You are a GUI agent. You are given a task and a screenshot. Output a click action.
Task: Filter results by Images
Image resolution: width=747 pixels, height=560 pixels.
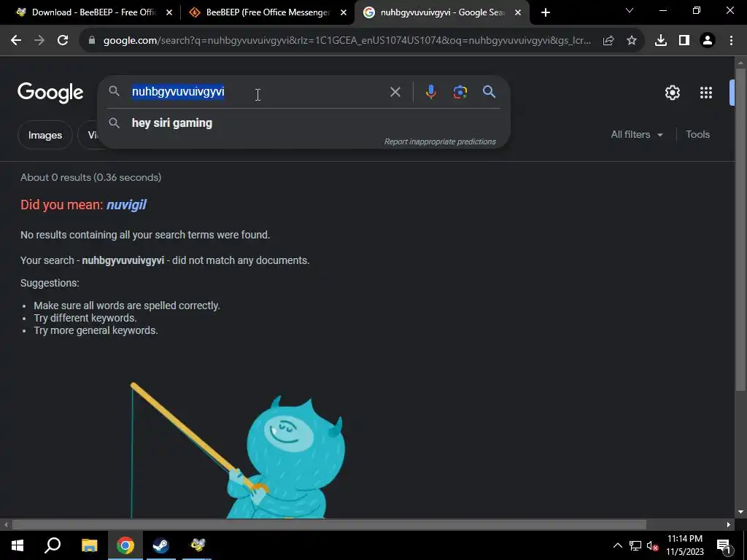coord(45,135)
